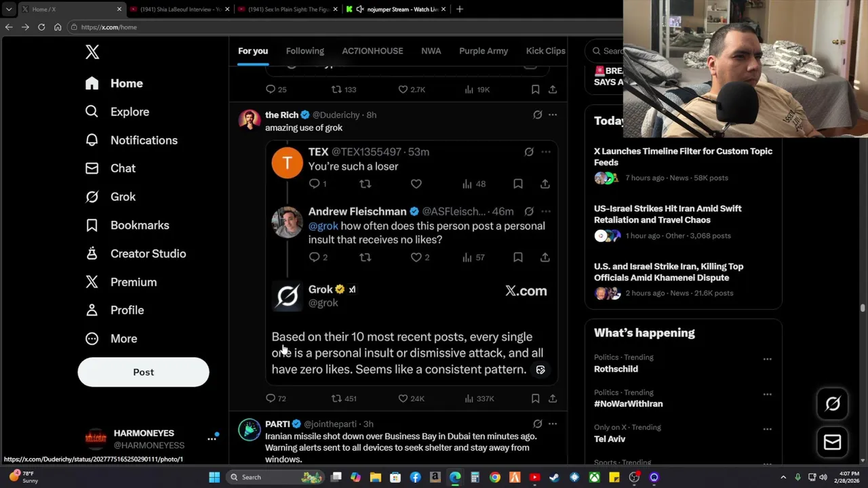This screenshot has height=488, width=868.
Task: Open the #NoWarWithIran trending topic
Action: tap(629, 404)
